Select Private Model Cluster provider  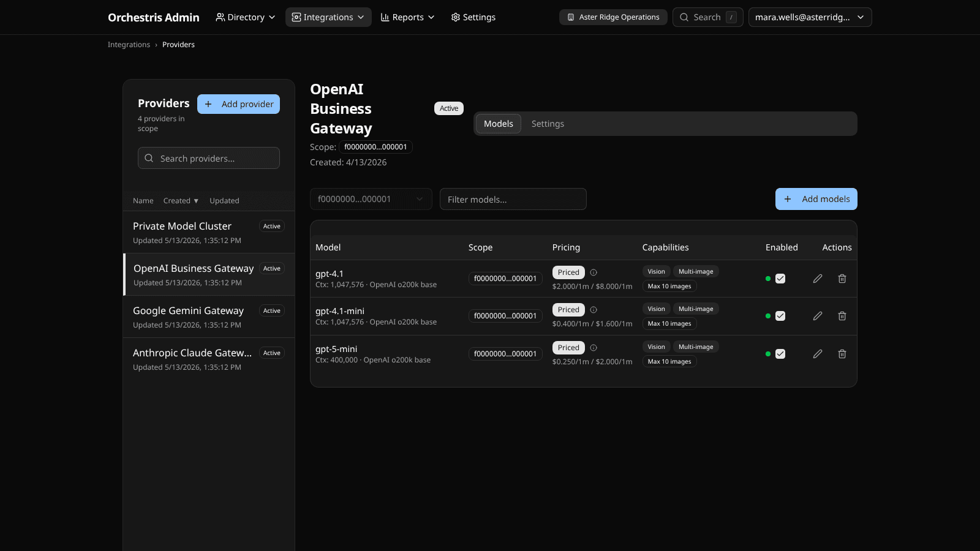click(x=209, y=233)
